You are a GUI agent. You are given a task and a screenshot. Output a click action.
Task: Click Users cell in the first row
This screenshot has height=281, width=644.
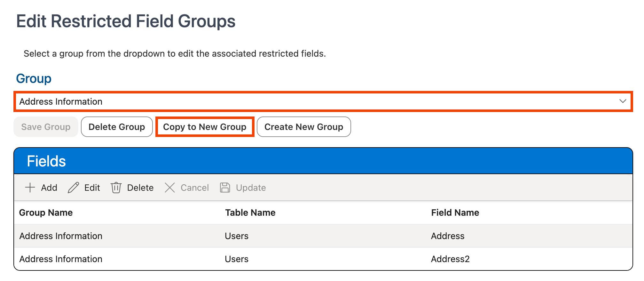pos(237,236)
